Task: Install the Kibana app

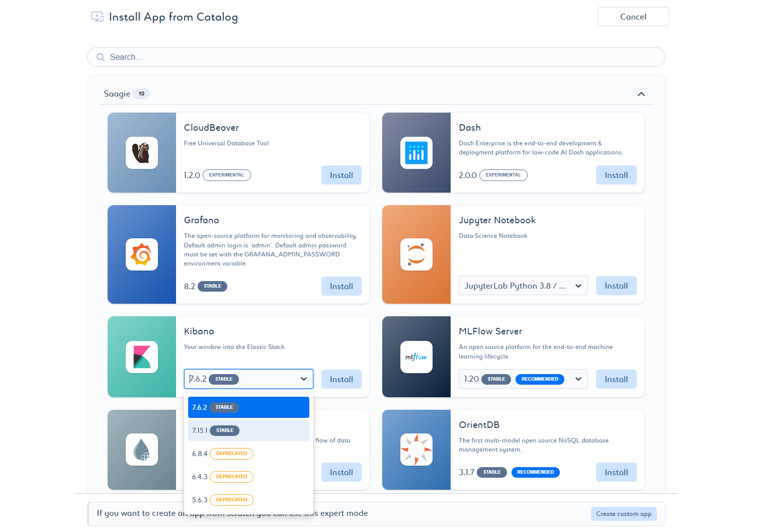Action: point(342,379)
